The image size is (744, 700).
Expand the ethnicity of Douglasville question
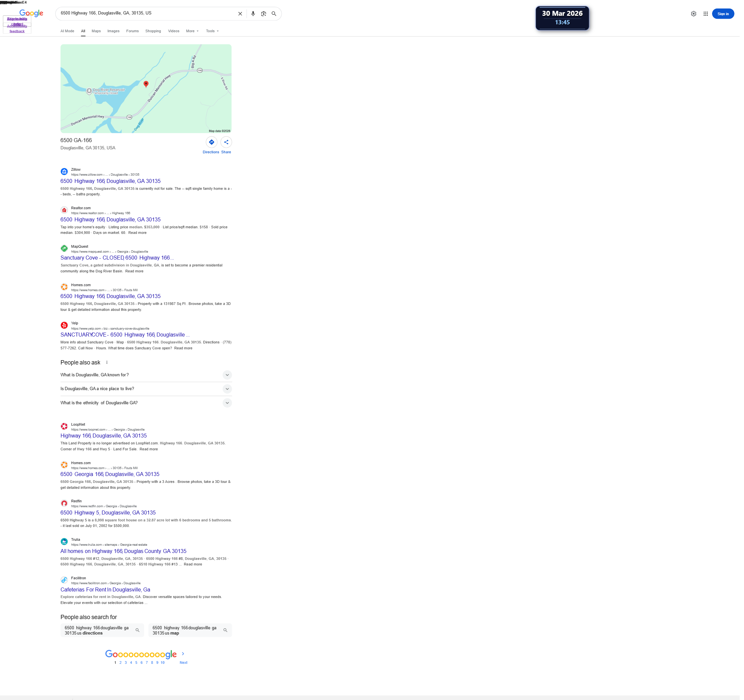tap(227, 403)
